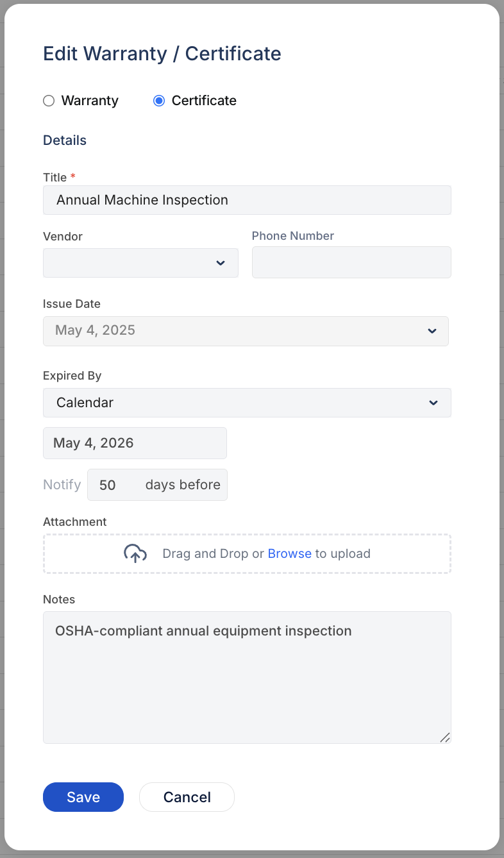Open the Issue Date picker showing May 4, 2025
This screenshot has height=858, width=504.
(246, 331)
